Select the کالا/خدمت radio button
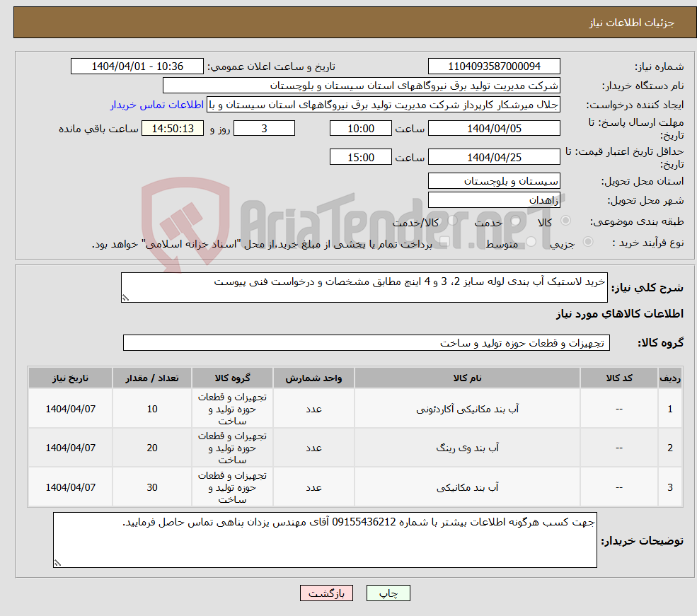The width and height of the screenshot is (697, 616). [452, 220]
